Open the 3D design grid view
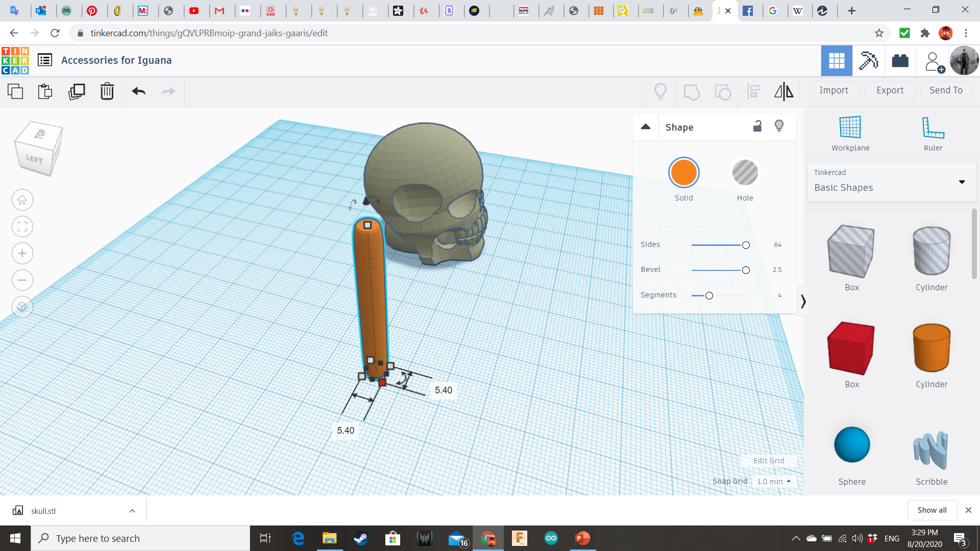Screen dimensions: 980x551 837,61
